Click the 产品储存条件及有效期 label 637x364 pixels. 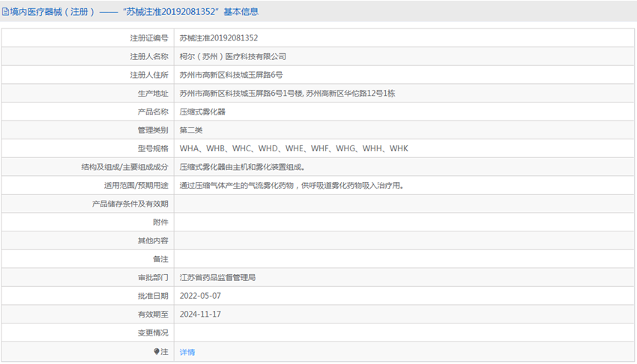130,204
